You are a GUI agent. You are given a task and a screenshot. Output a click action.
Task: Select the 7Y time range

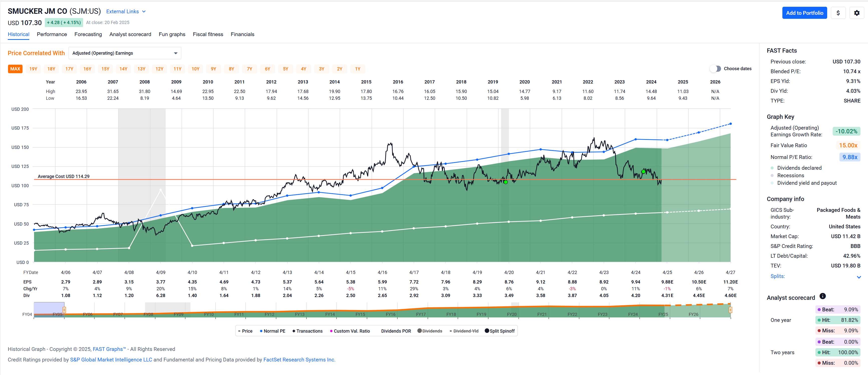[249, 69]
